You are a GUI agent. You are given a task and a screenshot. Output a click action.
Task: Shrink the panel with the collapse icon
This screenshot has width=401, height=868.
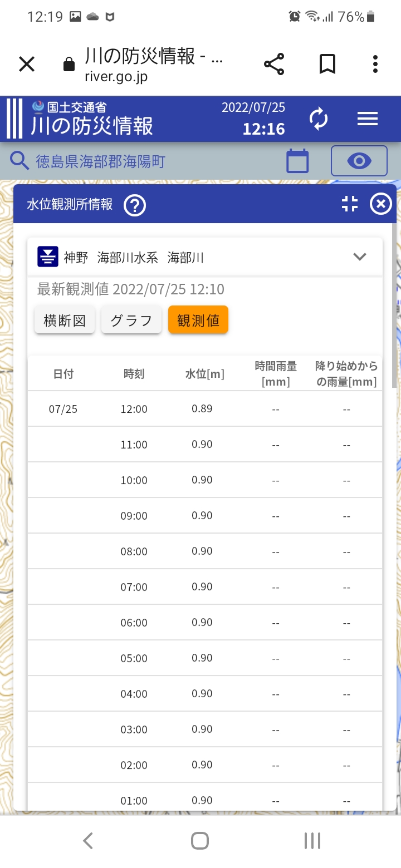coord(350,204)
